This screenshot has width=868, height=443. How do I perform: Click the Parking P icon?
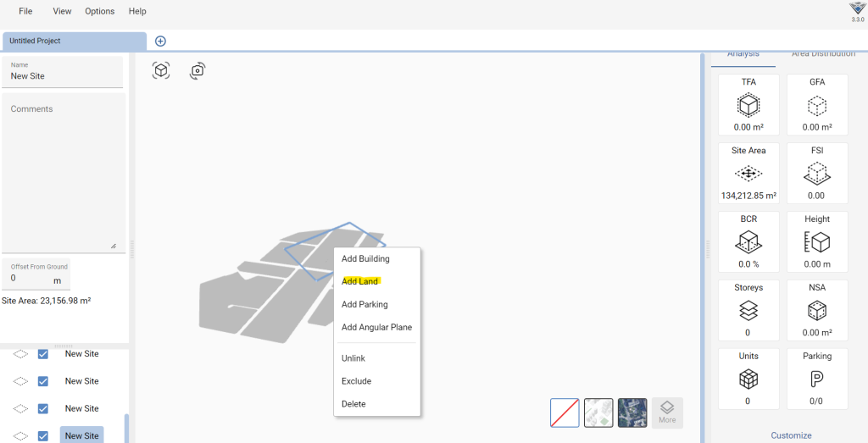[x=817, y=379]
